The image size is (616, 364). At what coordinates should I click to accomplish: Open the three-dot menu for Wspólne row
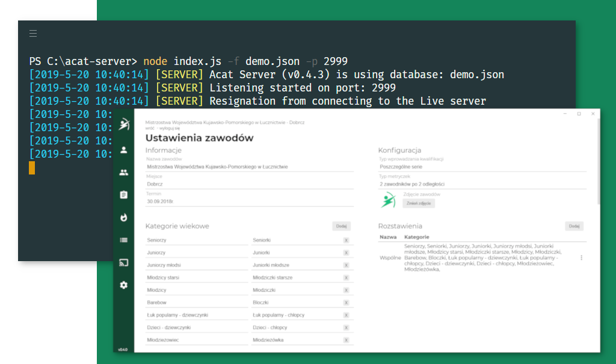click(x=581, y=258)
